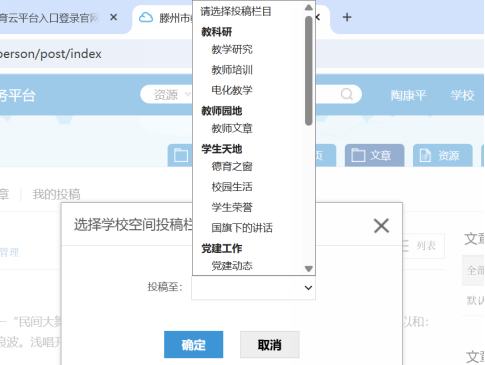Select 国旗下的讲话 option
Image resolution: width=485 pixels, height=365 pixels.
[x=242, y=228]
